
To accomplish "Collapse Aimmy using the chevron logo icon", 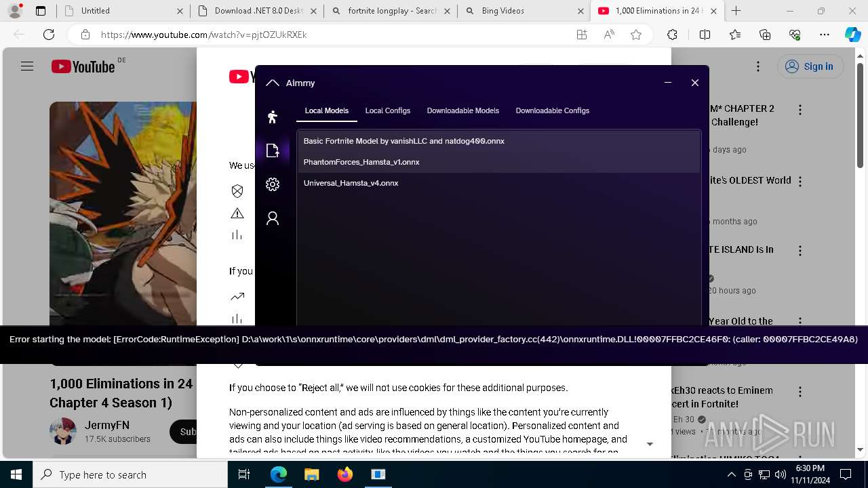I will pyautogui.click(x=273, y=83).
